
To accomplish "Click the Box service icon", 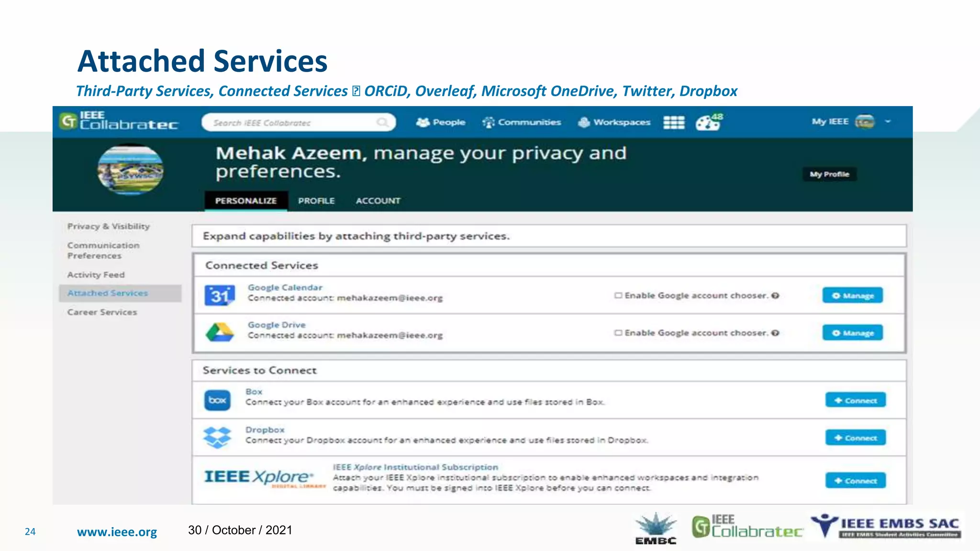I will [217, 400].
